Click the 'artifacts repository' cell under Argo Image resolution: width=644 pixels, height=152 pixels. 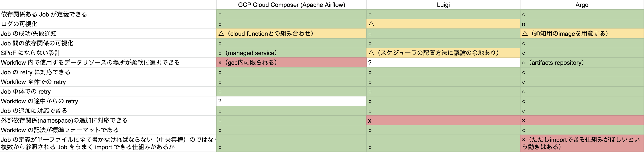pos(582,62)
